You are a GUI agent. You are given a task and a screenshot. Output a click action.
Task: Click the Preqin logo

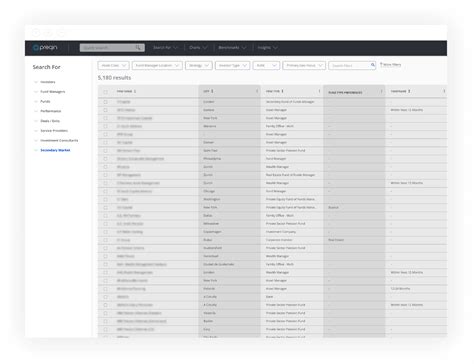point(45,48)
